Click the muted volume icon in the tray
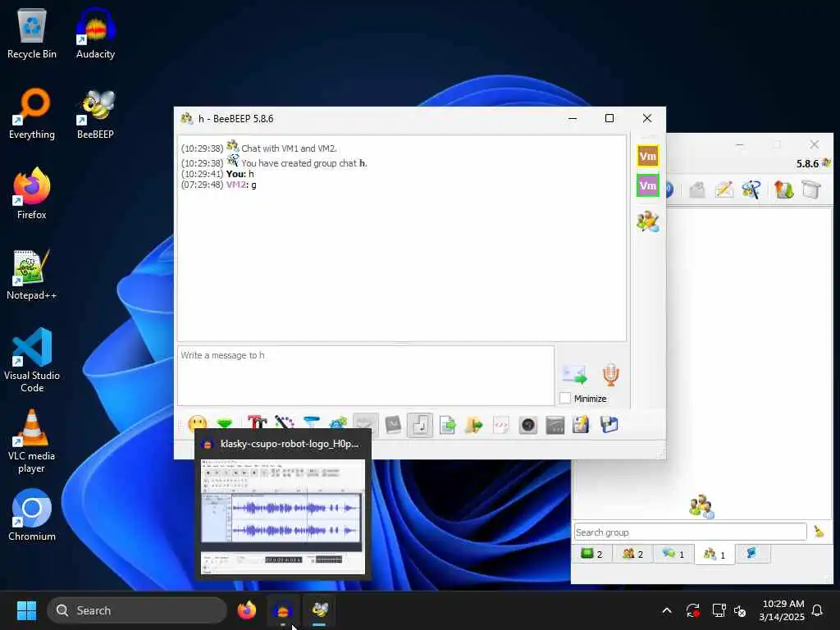840x630 pixels. (x=741, y=610)
